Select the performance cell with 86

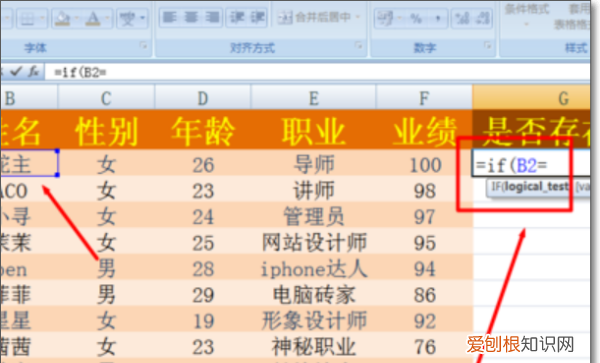(424, 295)
